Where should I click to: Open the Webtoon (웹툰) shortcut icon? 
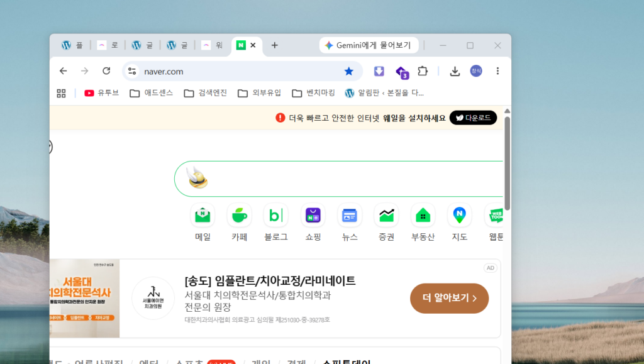[494, 216]
